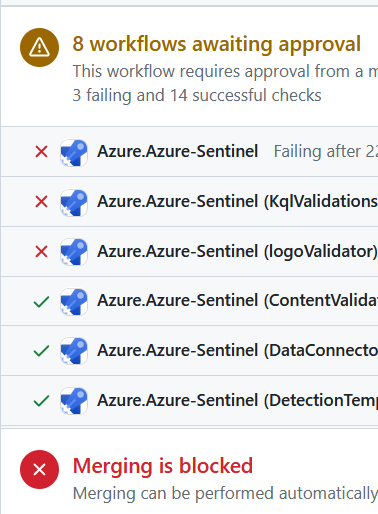Image resolution: width=378 pixels, height=514 pixels.
Task: Open the Azure.Azure-Sentinel (KqlValidations) check
Action: coord(237,202)
